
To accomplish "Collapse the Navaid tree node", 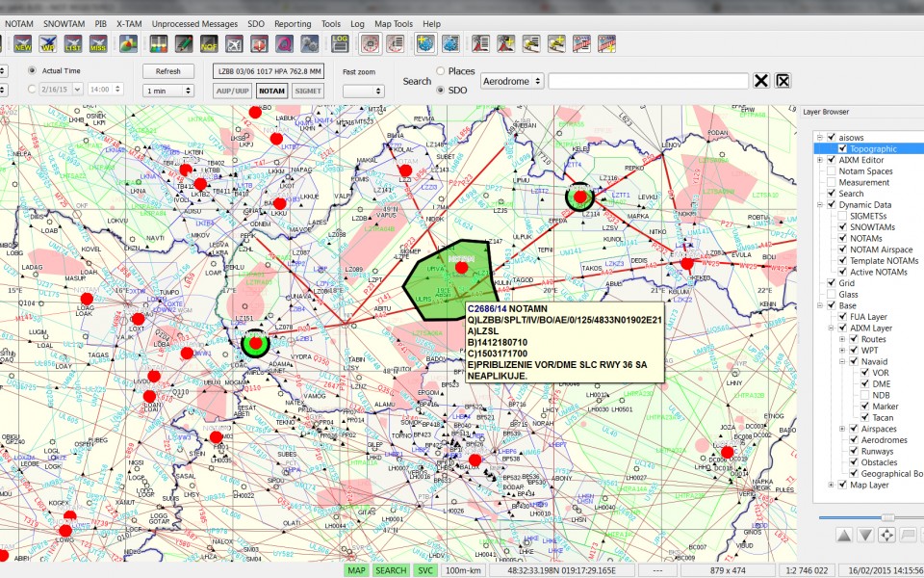I will (x=842, y=361).
